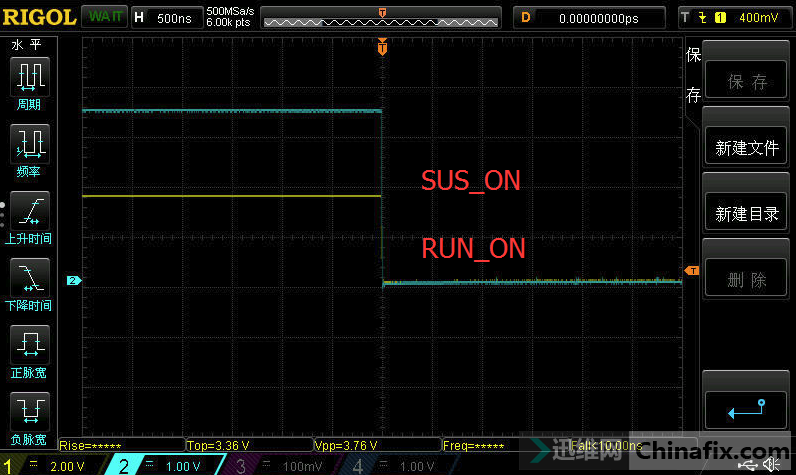Open the D delay 0.00000000ps field
The image size is (796, 475).
[x=589, y=18]
